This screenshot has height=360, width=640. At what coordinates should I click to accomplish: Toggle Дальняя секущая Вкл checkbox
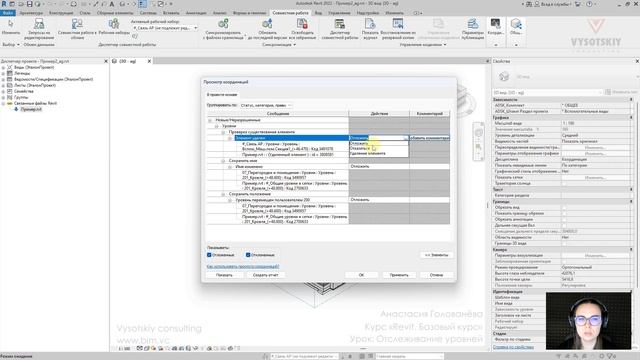point(564,225)
